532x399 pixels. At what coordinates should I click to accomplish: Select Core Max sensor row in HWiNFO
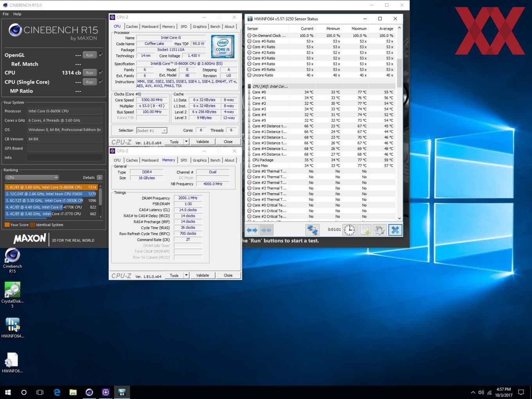click(x=321, y=165)
